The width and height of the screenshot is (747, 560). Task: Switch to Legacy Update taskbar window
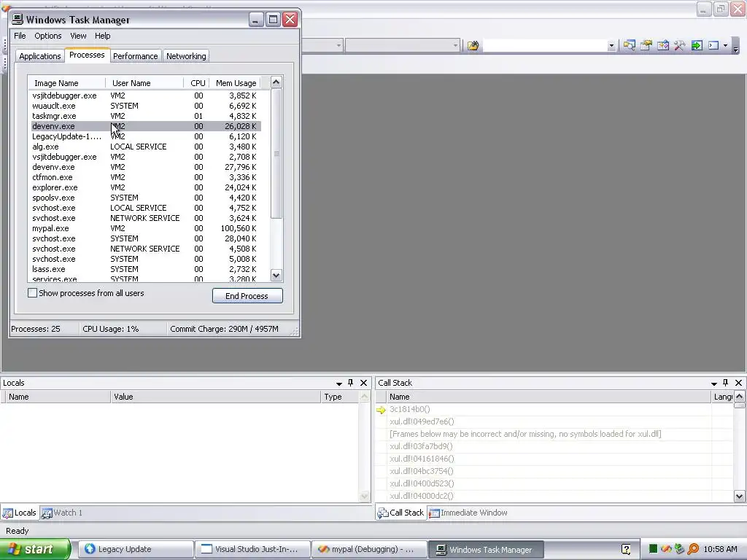[135, 549]
